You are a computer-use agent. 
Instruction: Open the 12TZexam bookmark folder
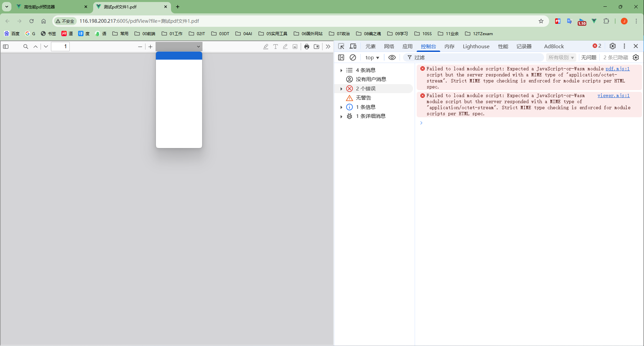479,33
